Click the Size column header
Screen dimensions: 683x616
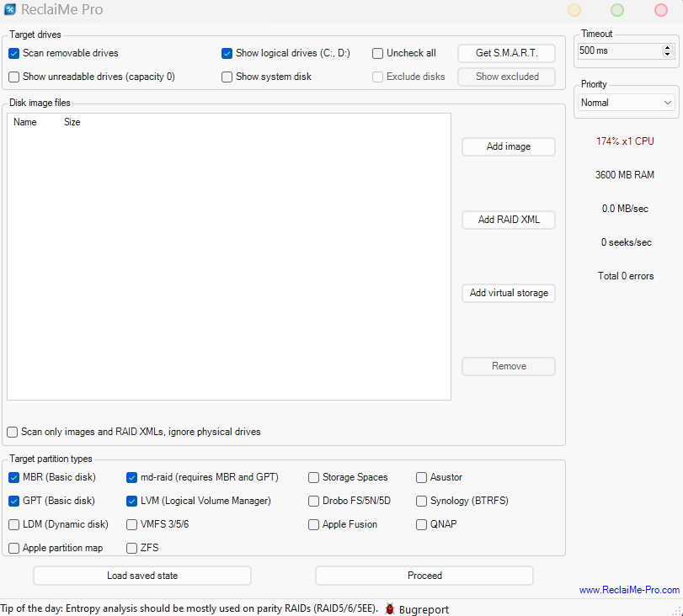(72, 122)
